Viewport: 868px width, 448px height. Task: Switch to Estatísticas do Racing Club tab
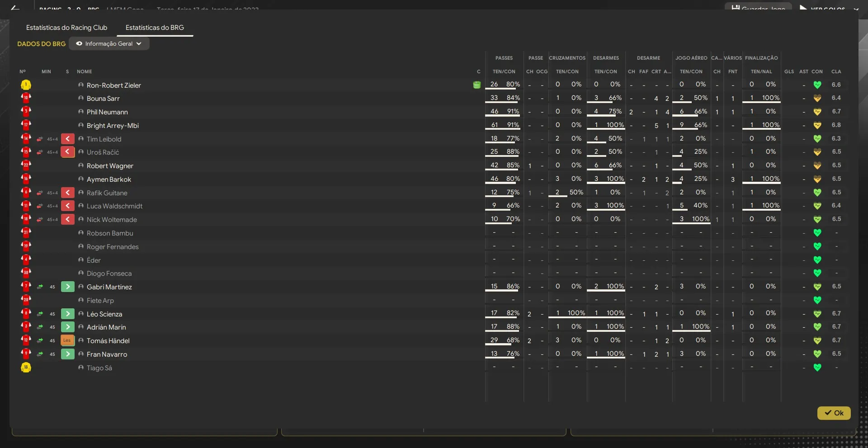pyautogui.click(x=66, y=28)
